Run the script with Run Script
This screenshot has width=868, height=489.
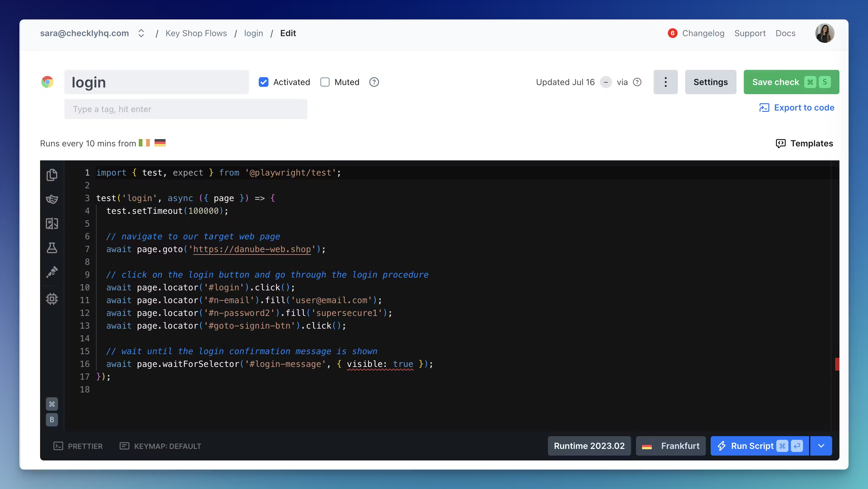tap(760, 446)
